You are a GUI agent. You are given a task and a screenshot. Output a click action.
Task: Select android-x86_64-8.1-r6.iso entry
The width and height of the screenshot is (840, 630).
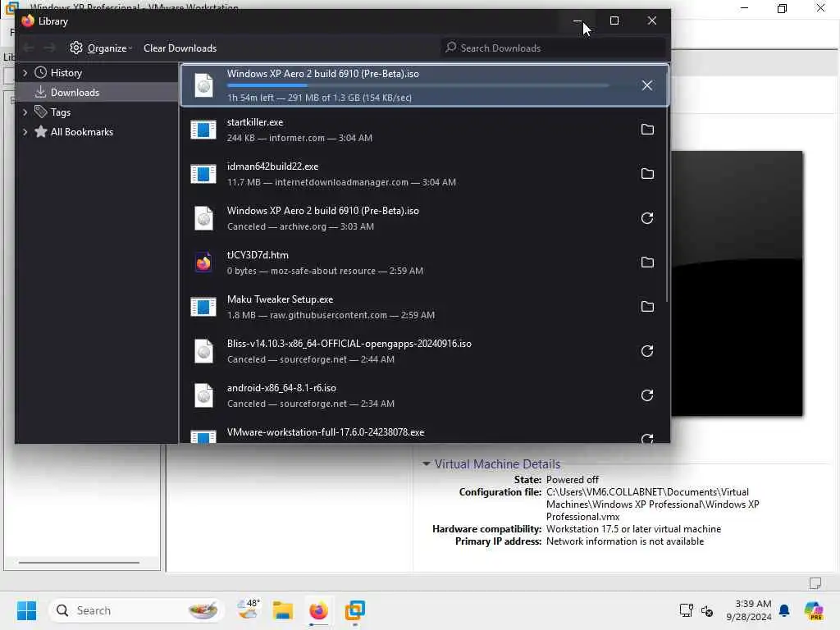click(424, 396)
